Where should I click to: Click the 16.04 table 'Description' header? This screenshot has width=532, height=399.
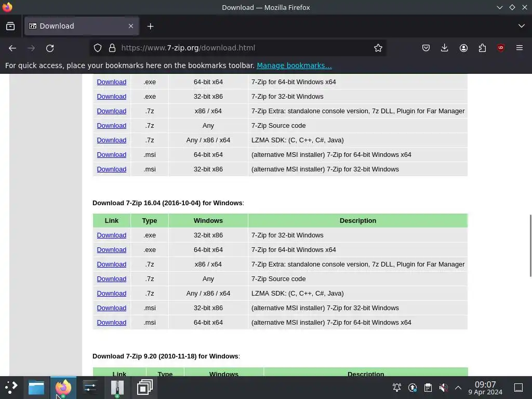coord(358,220)
